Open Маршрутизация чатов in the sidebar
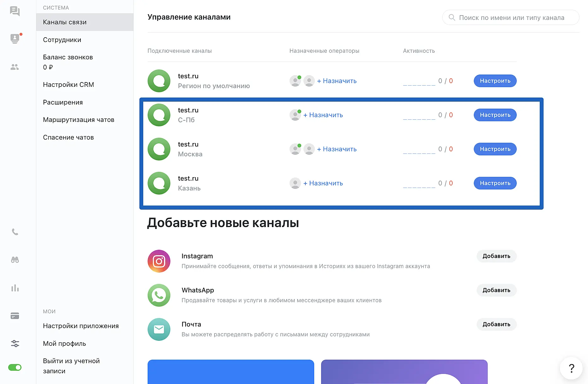 [85, 120]
